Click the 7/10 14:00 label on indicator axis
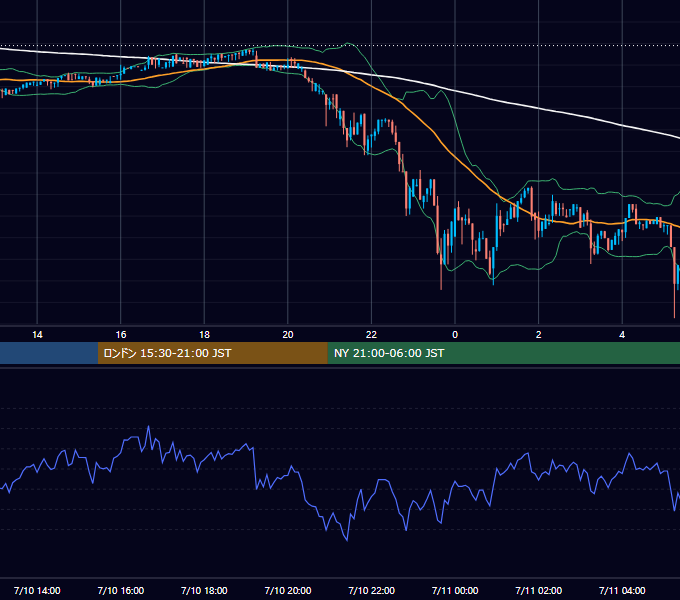The height and width of the screenshot is (600, 680). [x=37, y=590]
